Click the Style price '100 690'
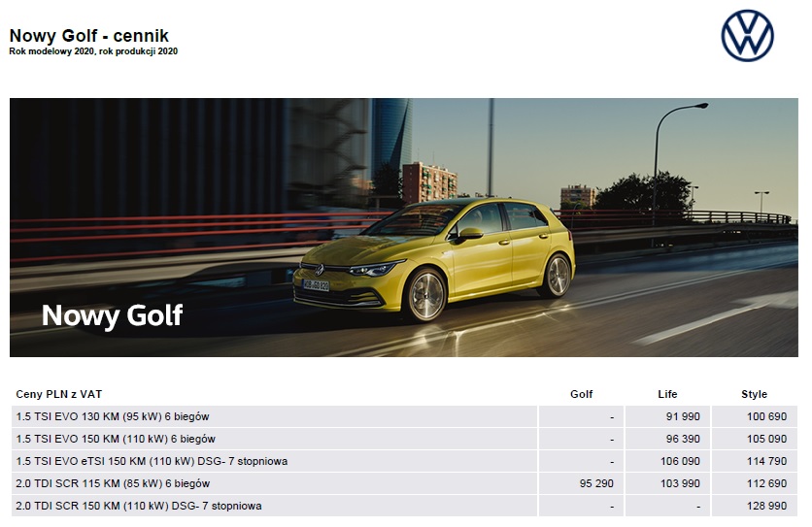The height and width of the screenshot is (527, 812). [x=766, y=416]
